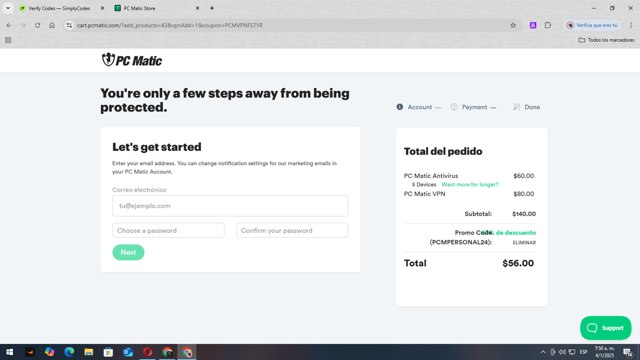Click the address bar URL
Viewport: 640px width, 360px height.
click(170, 25)
